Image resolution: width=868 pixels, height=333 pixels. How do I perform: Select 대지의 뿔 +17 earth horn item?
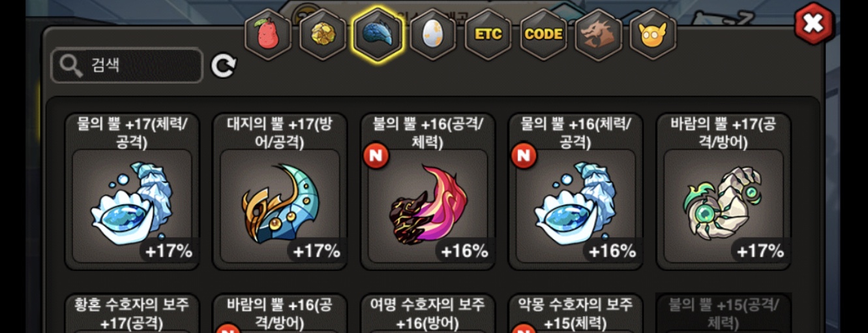pyautogui.click(x=280, y=191)
